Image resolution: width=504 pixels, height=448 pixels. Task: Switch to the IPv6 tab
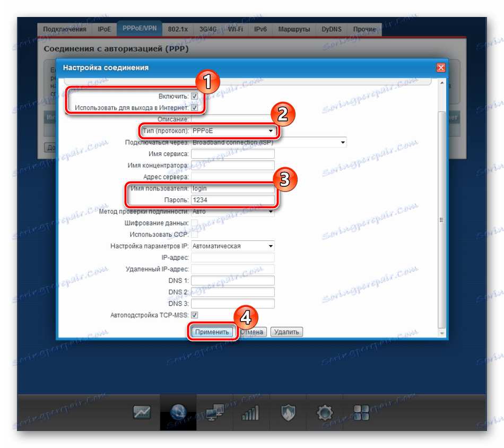(260, 29)
